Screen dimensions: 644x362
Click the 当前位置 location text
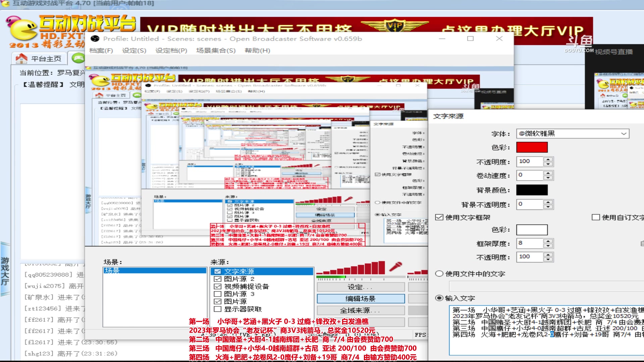(x=52, y=73)
